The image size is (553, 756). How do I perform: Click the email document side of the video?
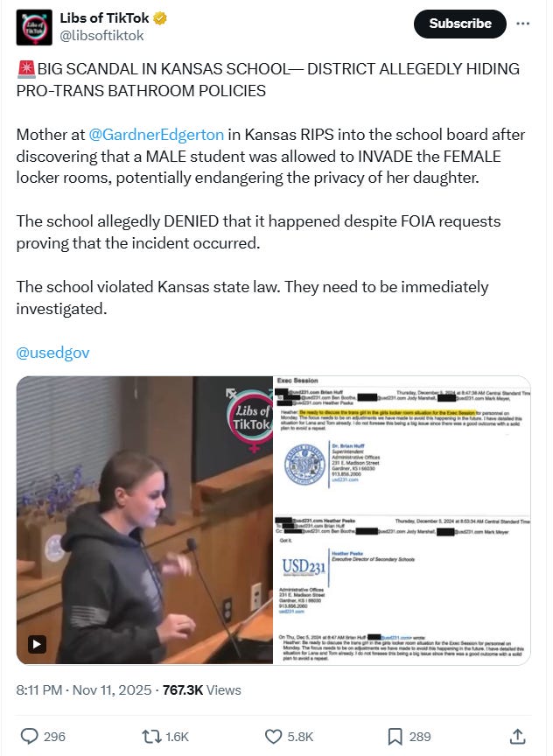402,520
